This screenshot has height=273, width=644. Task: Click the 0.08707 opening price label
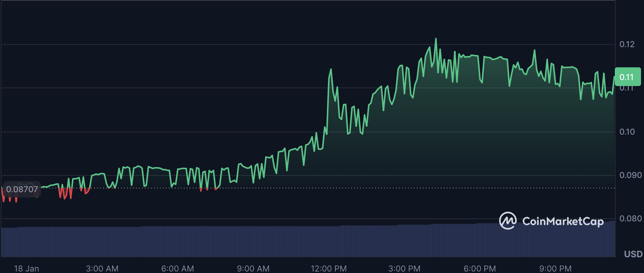coord(22,189)
